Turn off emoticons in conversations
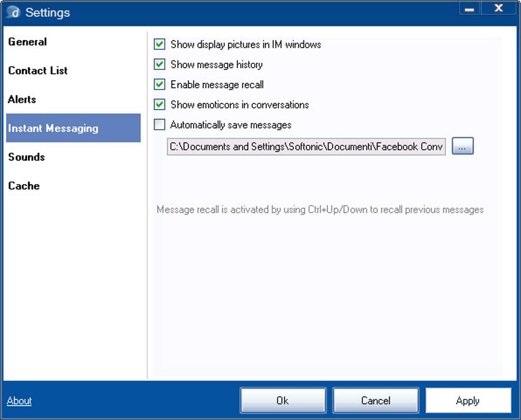Viewport: 521px width, 420px height. pyautogui.click(x=160, y=105)
